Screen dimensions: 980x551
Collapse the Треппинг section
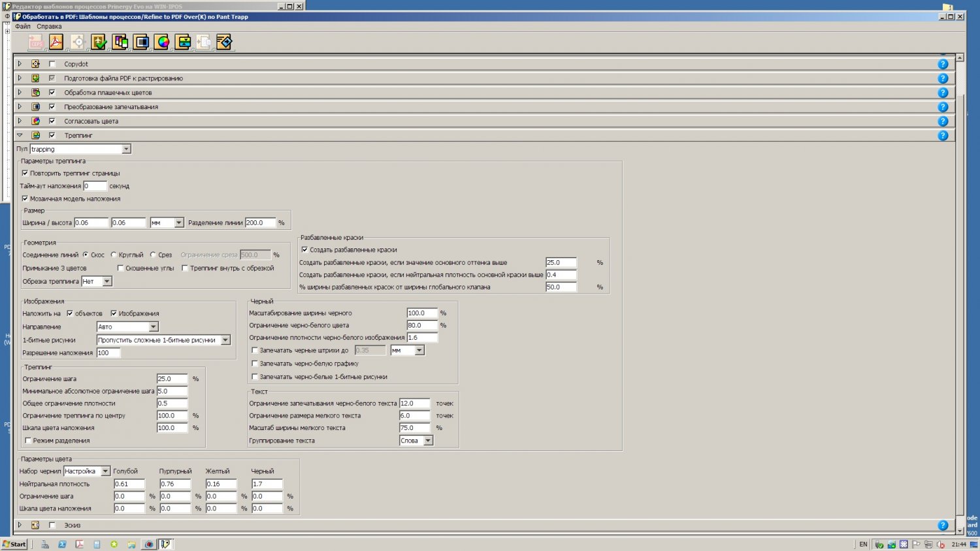[x=20, y=135]
